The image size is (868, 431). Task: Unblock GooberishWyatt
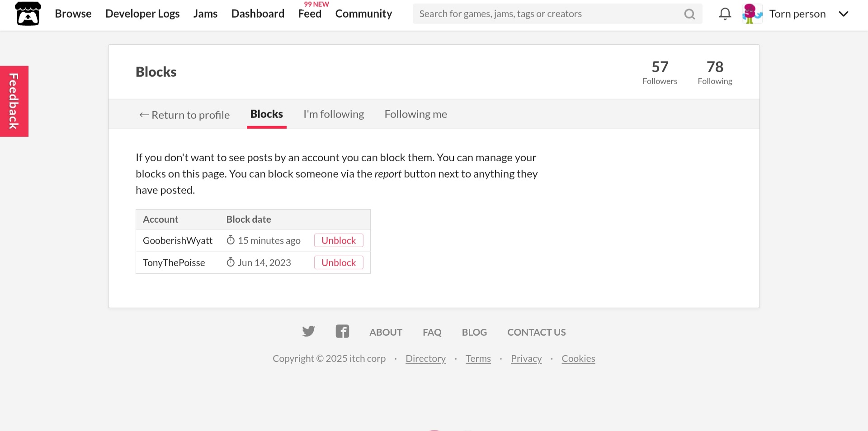(339, 240)
